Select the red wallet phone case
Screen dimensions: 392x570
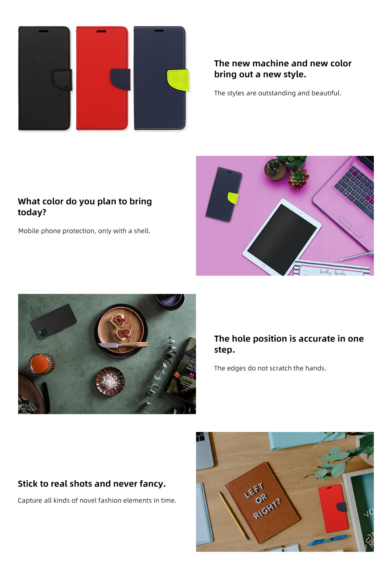coord(103,78)
